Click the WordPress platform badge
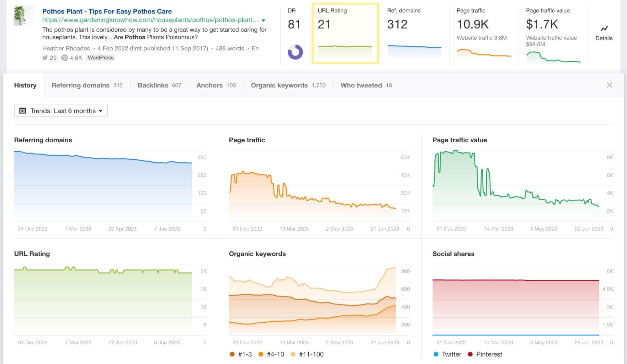Screen dimensions: 627x364 (x=100, y=58)
